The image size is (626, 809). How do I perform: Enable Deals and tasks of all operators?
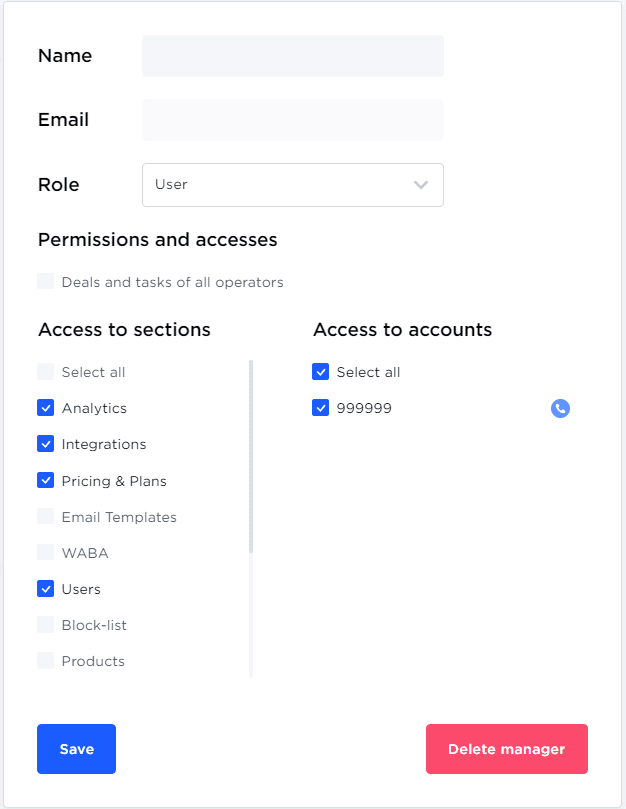pos(46,282)
